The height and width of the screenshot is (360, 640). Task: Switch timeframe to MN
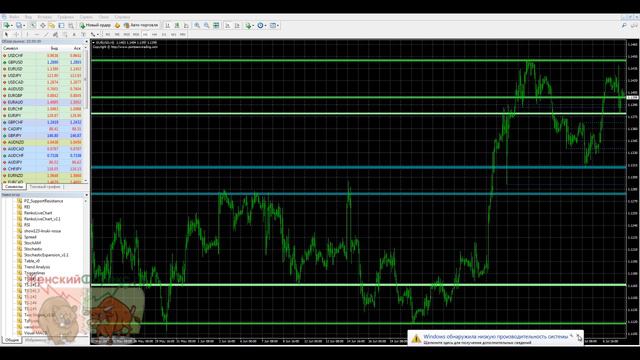pos(183,35)
